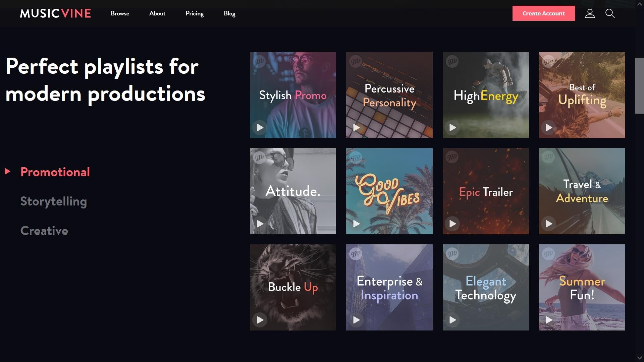Open the user account icon
This screenshot has width=644, height=362.
point(590,13)
